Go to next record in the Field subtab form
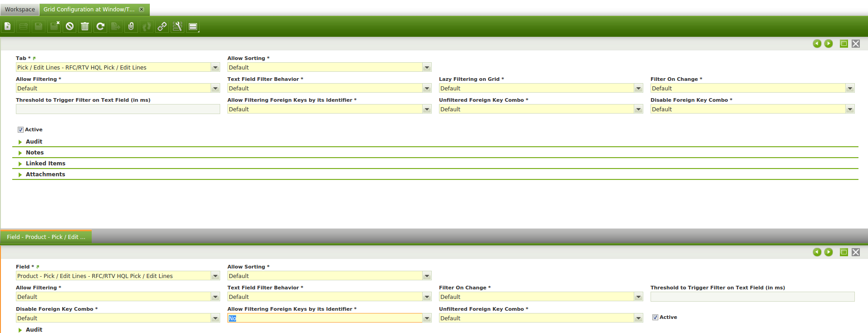Viewport: 868px width, 333px height. click(829, 252)
